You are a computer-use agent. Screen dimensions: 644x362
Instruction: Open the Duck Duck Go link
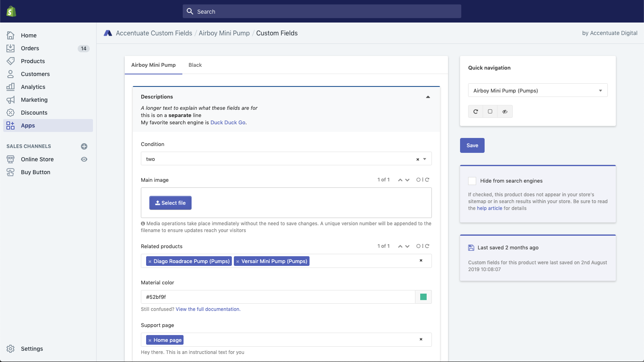pyautogui.click(x=228, y=123)
